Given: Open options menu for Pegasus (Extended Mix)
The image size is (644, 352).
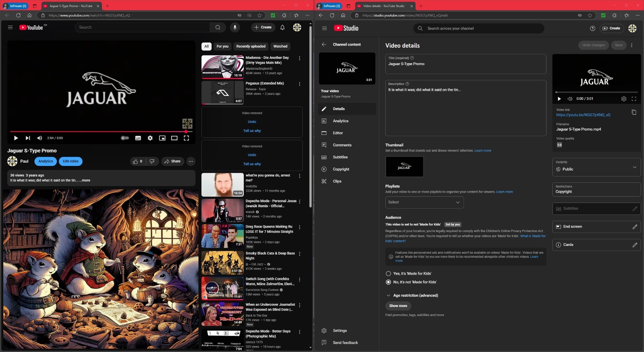Looking at the screenshot, I should (300, 84).
